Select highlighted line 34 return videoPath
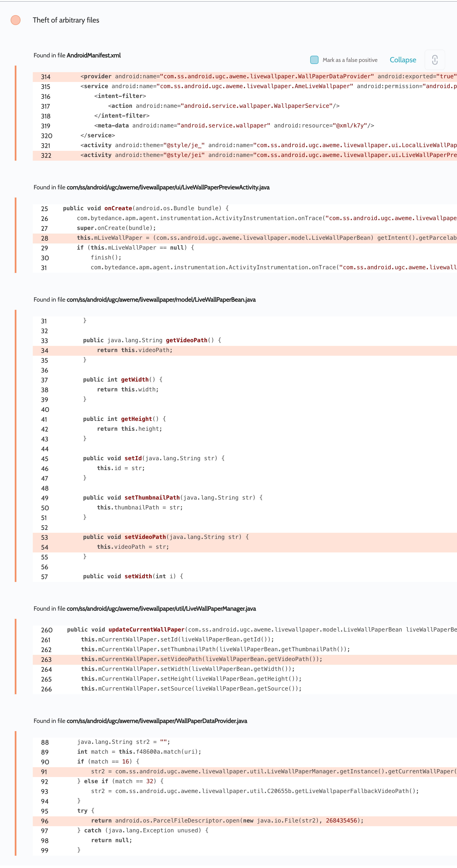457x868 pixels. click(x=134, y=350)
